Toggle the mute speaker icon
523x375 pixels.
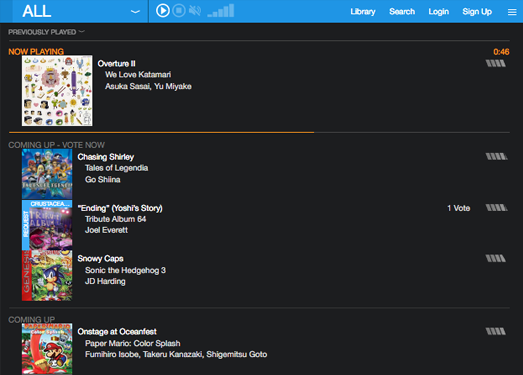click(195, 11)
